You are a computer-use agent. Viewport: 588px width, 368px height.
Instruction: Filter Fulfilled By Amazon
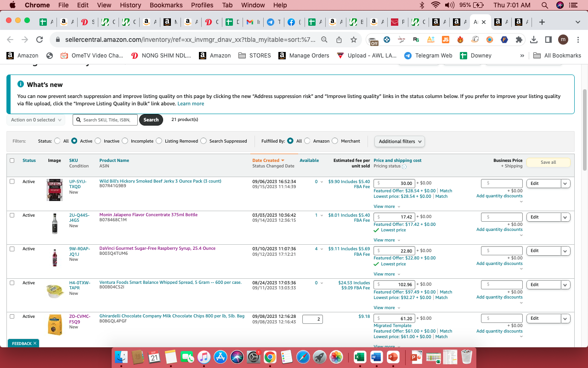click(x=307, y=141)
